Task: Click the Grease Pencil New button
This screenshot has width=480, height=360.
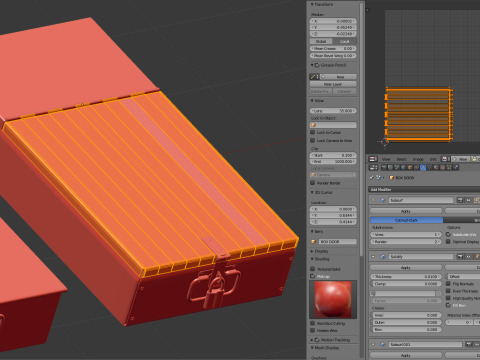Action: click(338, 77)
